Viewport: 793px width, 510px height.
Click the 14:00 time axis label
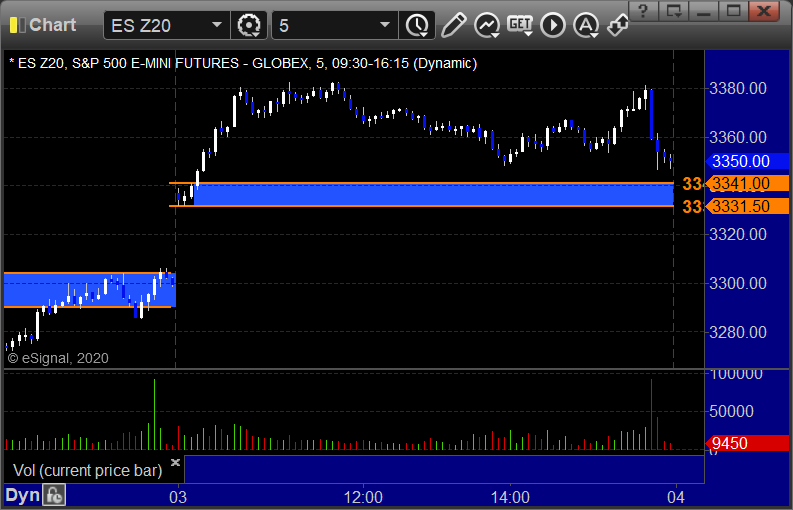(x=510, y=497)
